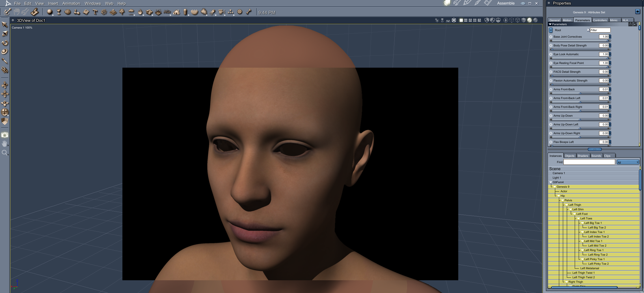The image size is (644, 293).
Task: Open the Objects tab
Action: pos(569,156)
